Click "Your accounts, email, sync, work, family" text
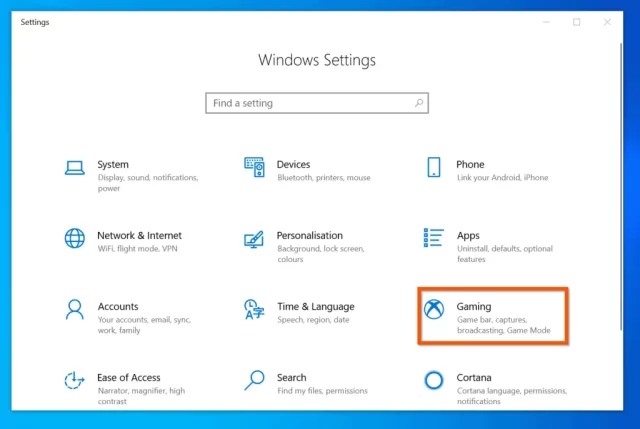Image resolution: width=640 pixels, height=429 pixels. click(144, 325)
